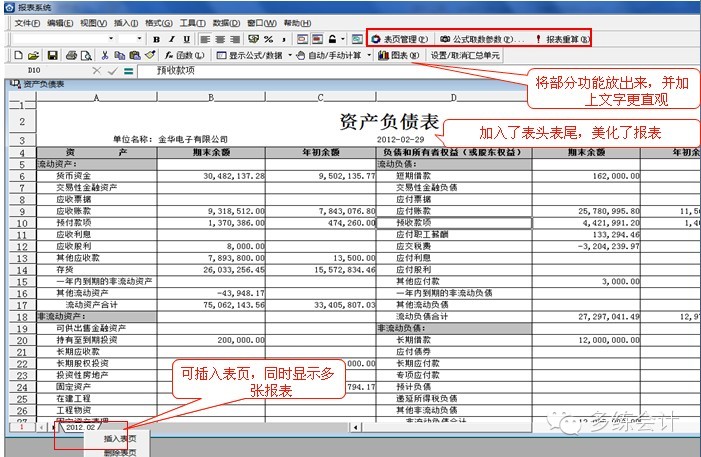Select column A header
Screen dimensions: 701x457
click(97, 97)
